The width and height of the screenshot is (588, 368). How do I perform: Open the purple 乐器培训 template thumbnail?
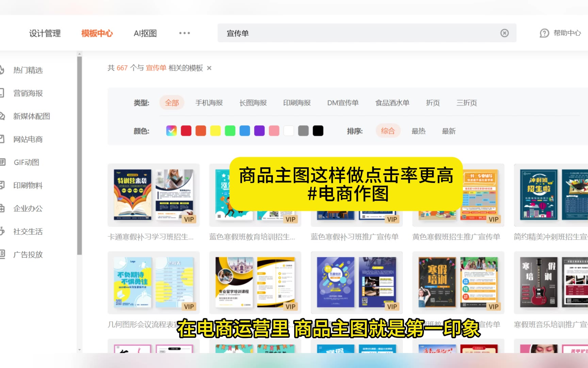click(x=357, y=283)
